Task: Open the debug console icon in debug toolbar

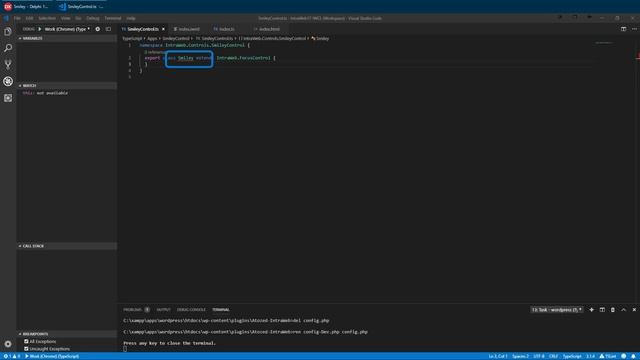Action: click(x=108, y=29)
